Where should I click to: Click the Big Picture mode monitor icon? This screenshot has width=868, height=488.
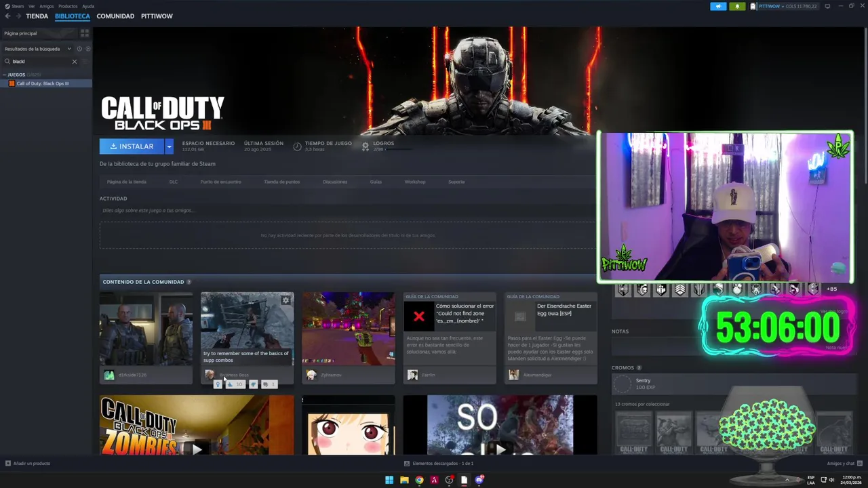(x=827, y=6)
